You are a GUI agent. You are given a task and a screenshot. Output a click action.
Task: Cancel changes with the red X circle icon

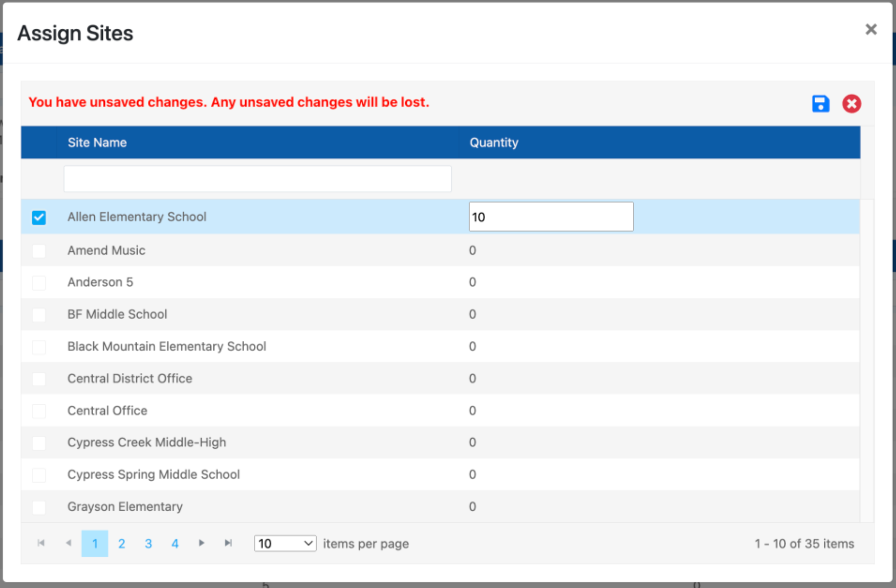pyautogui.click(x=851, y=103)
